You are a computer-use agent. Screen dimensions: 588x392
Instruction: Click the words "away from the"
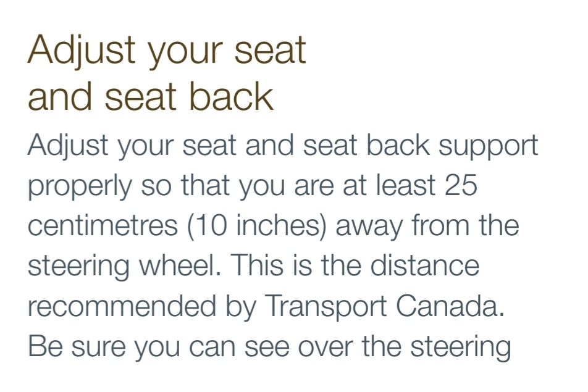coord(427,226)
